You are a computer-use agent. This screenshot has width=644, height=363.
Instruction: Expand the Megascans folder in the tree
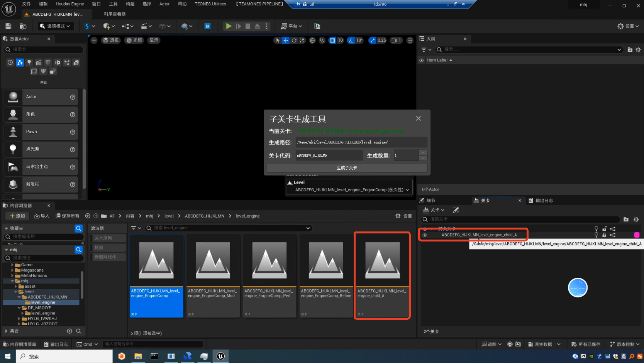tap(13, 270)
